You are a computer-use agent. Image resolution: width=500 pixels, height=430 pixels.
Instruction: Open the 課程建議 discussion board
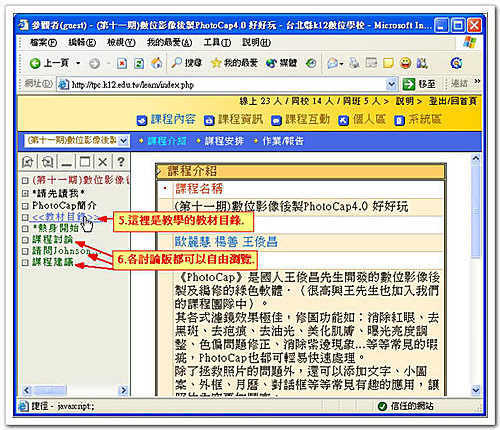click(x=52, y=262)
